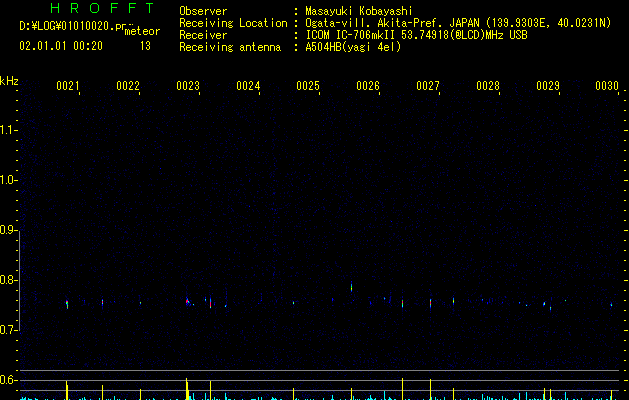Click the 'Receiving antenna' label
This screenshot has height=400, width=629.
[230, 47]
